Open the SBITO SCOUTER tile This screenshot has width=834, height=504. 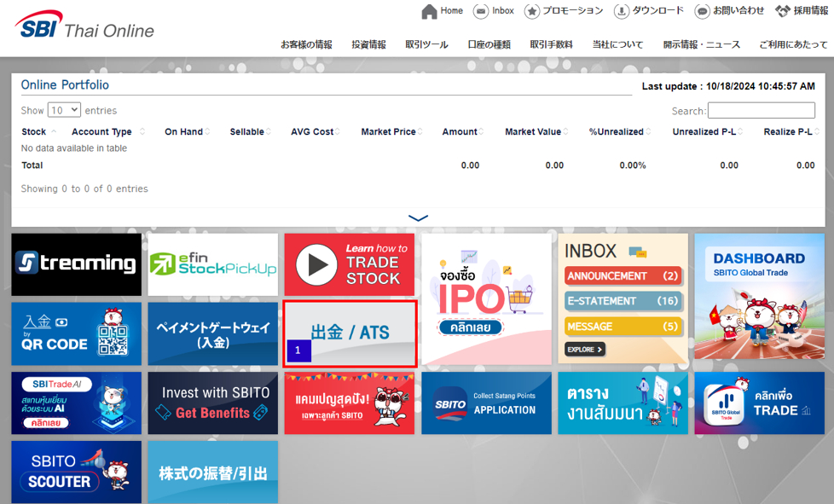[77, 472]
